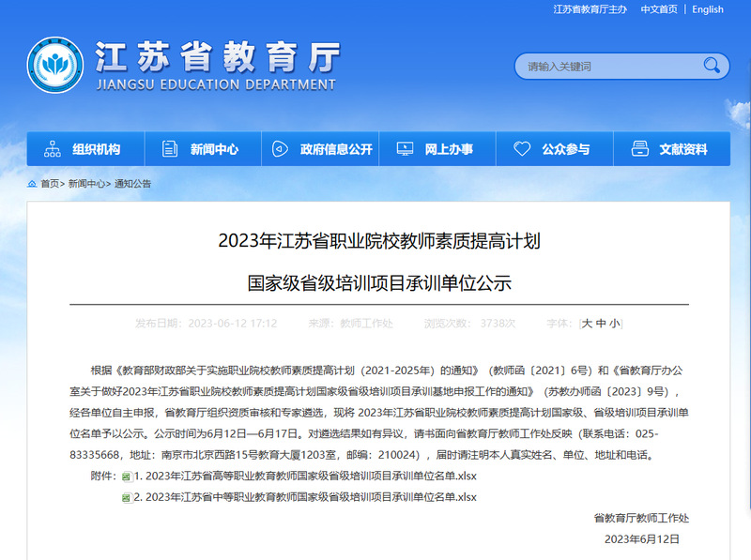Open the 网上办事 navigation menu

tap(449, 149)
